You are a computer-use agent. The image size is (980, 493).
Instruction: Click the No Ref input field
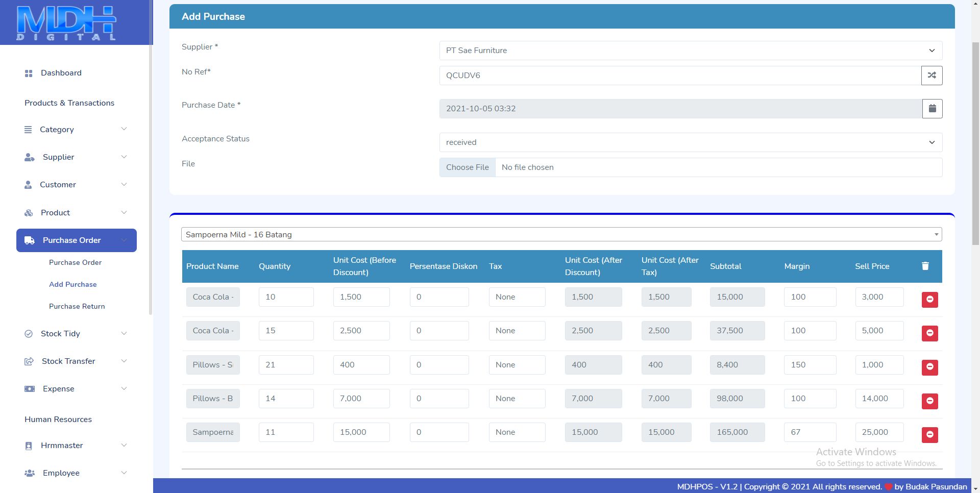(x=680, y=76)
